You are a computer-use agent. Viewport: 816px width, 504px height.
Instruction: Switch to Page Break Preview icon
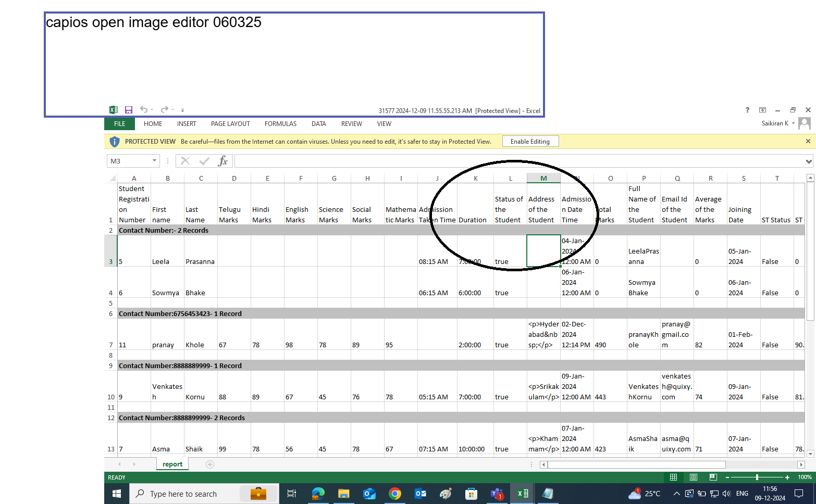(x=713, y=477)
